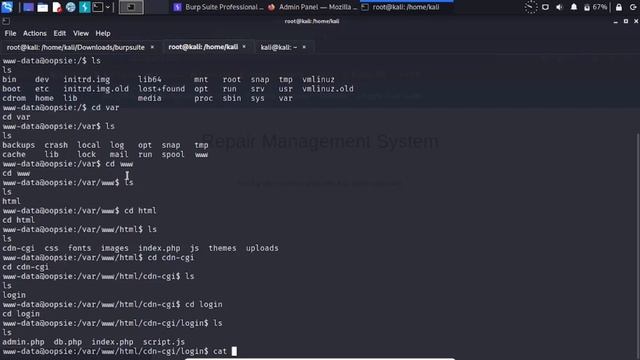Click 'spool' in /var listing
Screen dimensions: 640x360
click(x=173, y=155)
